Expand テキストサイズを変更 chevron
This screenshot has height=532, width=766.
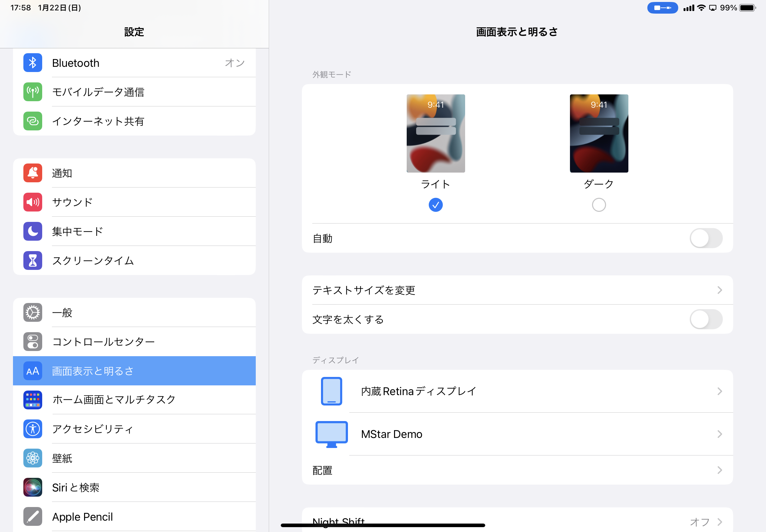(x=719, y=290)
